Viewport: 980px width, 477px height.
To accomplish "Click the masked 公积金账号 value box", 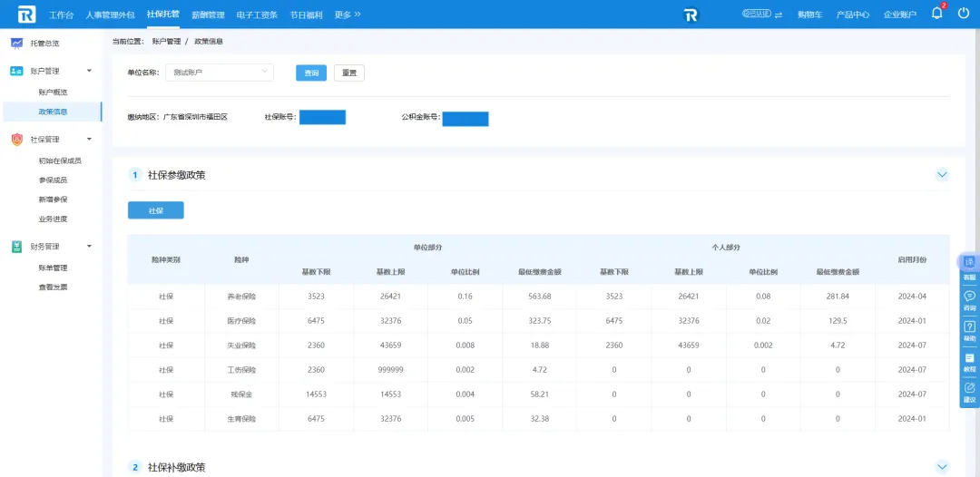I will [x=465, y=119].
